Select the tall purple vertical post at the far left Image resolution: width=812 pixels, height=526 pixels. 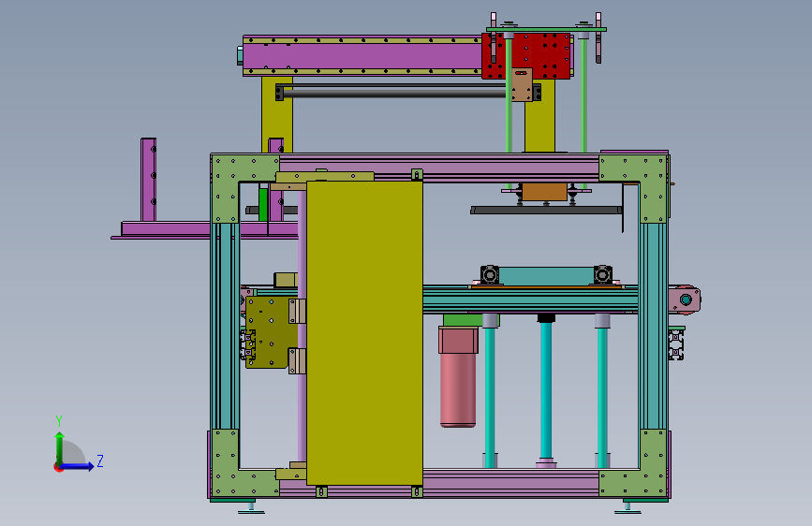[x=149, y=180]
